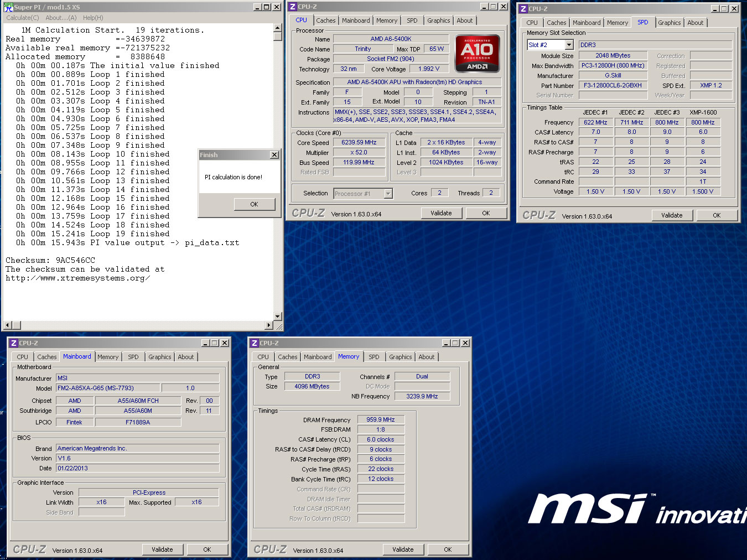Click Validate in the SPD window
The height and width of the screenshot is (560, 747).
(672, 215)
